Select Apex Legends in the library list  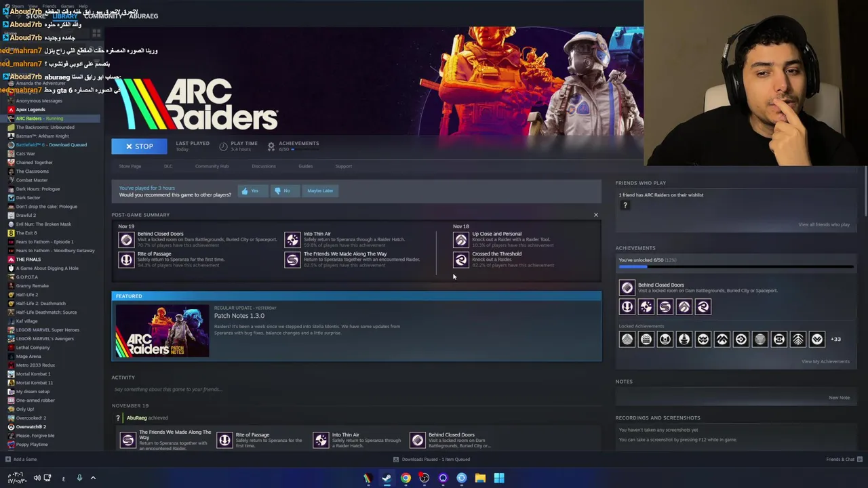pos(31,110)
